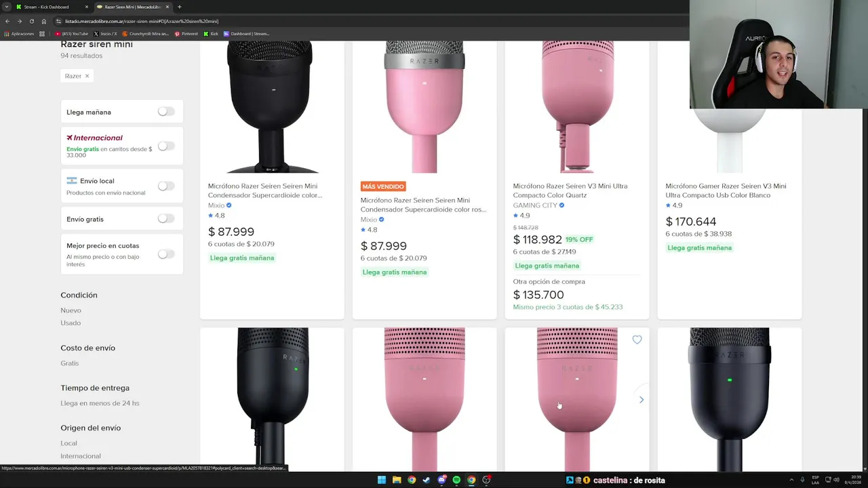Click the Quartz V3 Mini microphone thumbnail

click(x=577, y=107)
